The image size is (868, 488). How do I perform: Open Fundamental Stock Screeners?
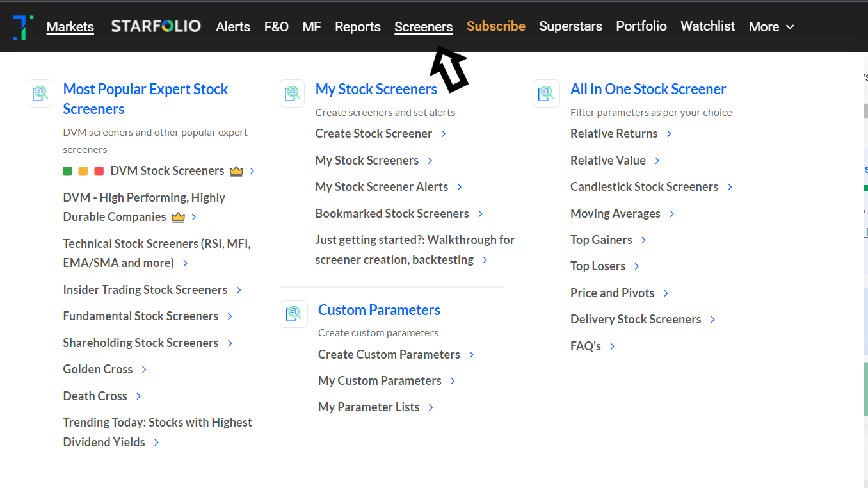140,316
